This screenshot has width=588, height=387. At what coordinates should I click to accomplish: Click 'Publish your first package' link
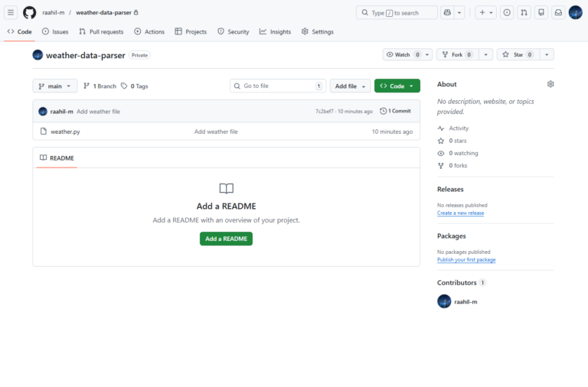(x=466, y=260)
